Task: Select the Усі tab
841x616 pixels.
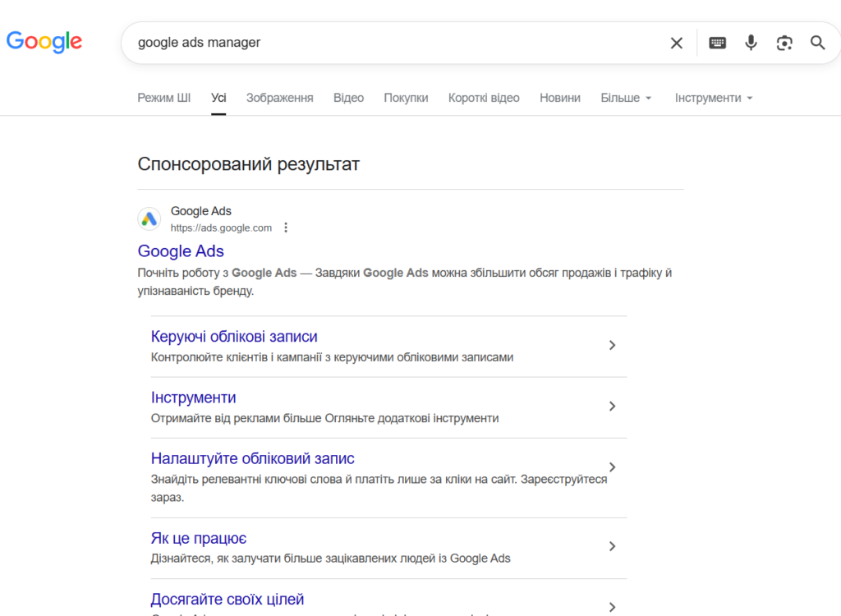Action: coord(218,98)
